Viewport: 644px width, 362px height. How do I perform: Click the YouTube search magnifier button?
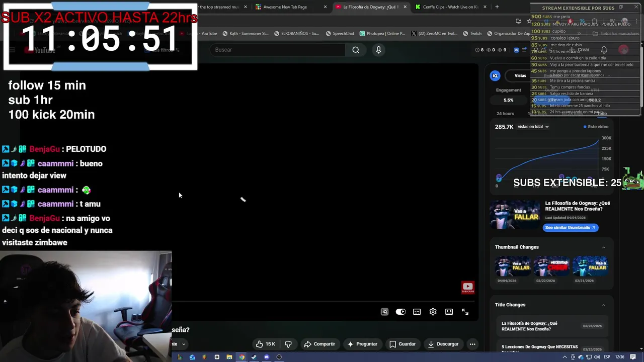(356, 50)
